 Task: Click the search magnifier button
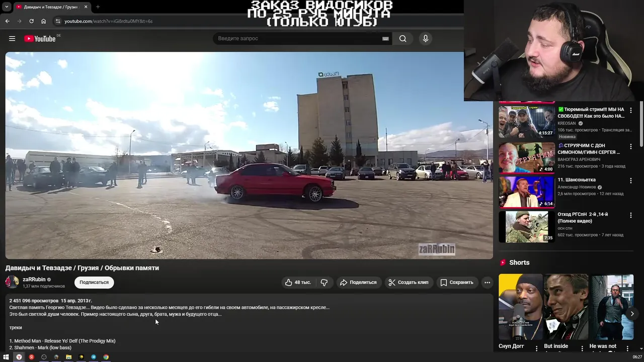pyautogui.click(x=403, y=39)
